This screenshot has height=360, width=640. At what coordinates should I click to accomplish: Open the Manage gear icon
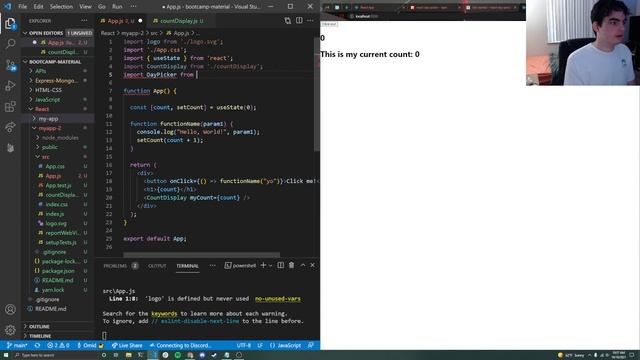coord(10,330)
